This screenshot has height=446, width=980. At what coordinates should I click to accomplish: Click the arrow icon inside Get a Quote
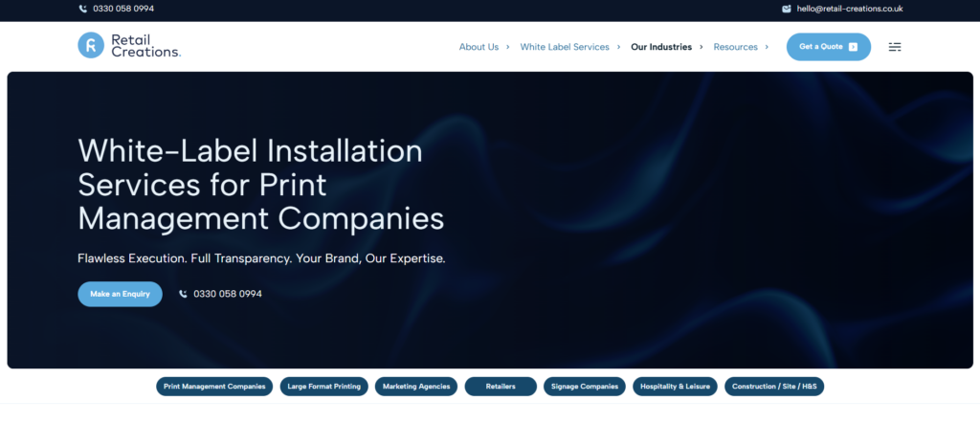(853, 47)
